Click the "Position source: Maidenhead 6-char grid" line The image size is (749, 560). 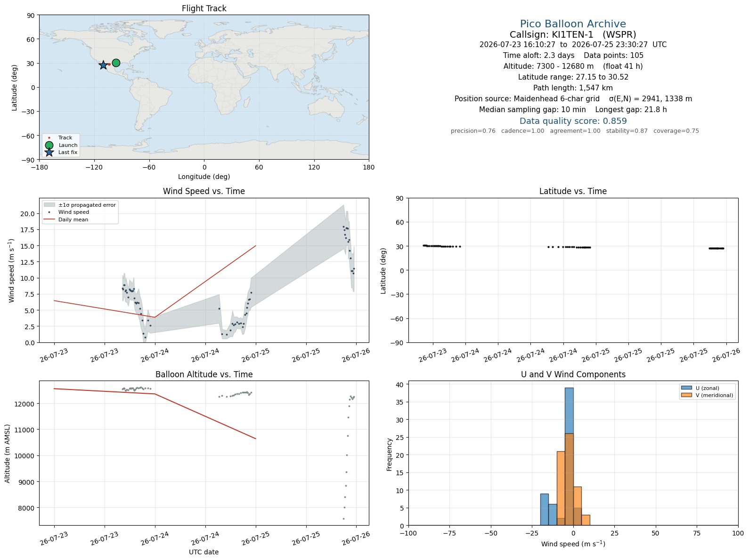[573, 99]
